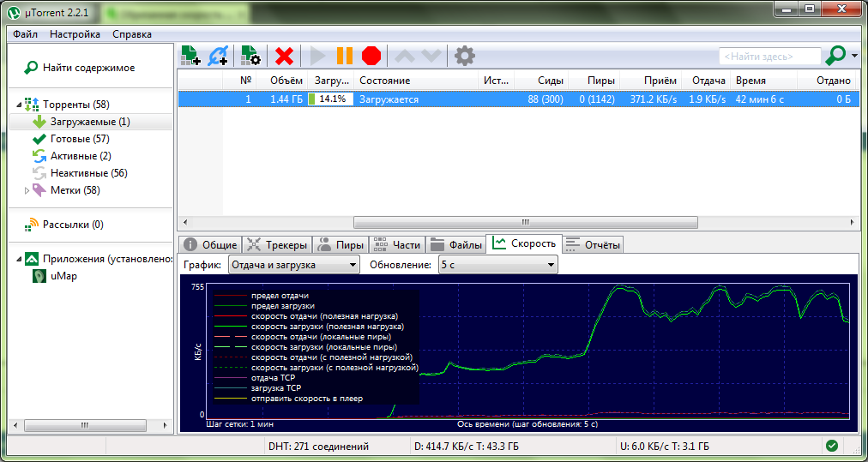Sort by the № column header
The width and height of the screenshot is (868, 462).
239,81
